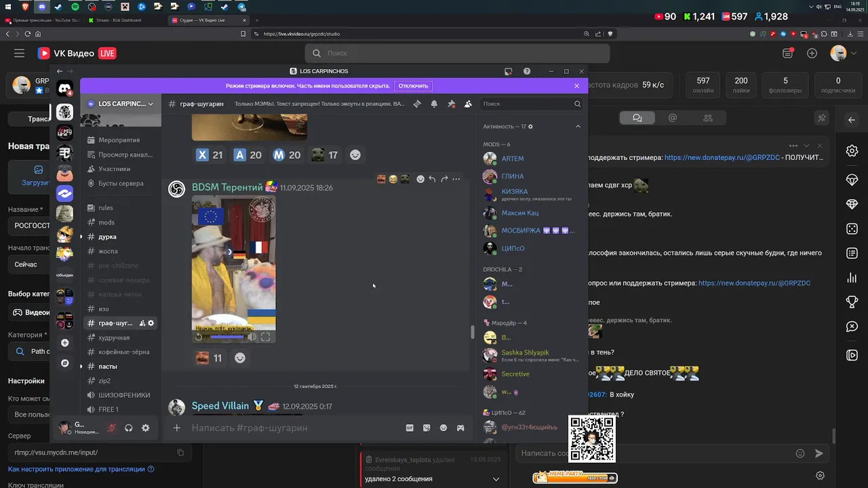Mute the embedded video sound
Viewport: 868px width, 488px height.
(252, 336)
